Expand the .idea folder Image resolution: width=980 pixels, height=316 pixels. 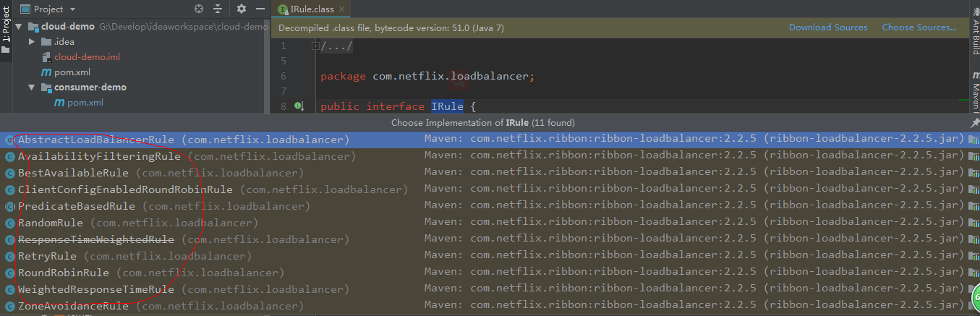point(32,42)
